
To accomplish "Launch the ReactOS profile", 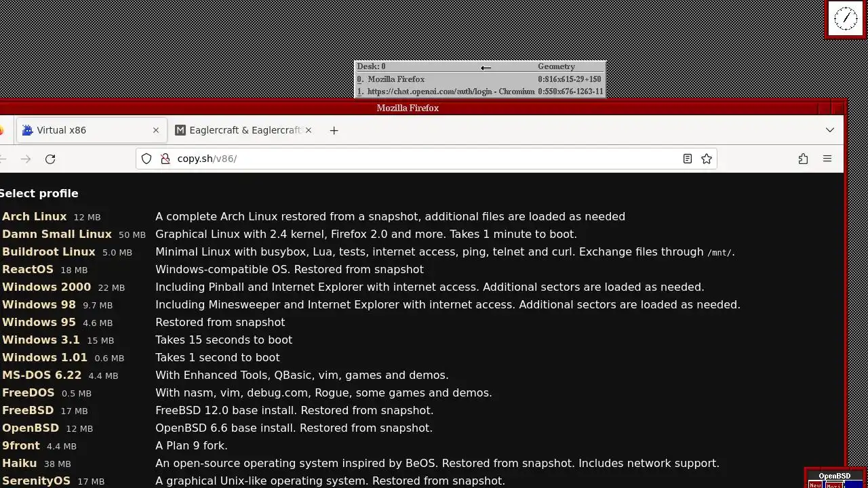I will point(28,269).
